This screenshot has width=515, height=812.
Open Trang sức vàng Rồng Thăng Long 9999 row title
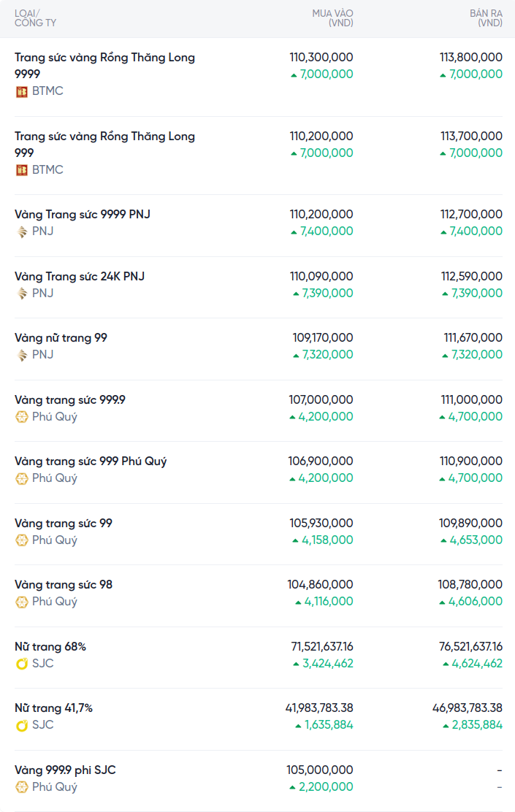(104, 66)
